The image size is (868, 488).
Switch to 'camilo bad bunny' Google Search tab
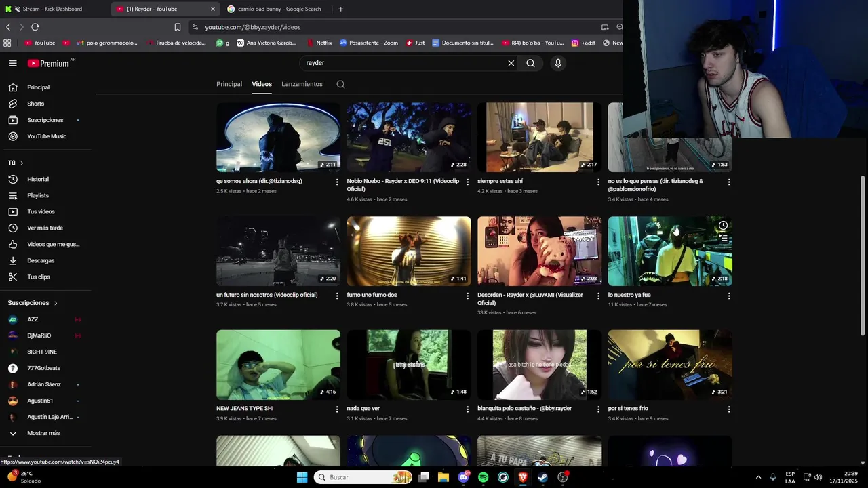coord(279,9)
